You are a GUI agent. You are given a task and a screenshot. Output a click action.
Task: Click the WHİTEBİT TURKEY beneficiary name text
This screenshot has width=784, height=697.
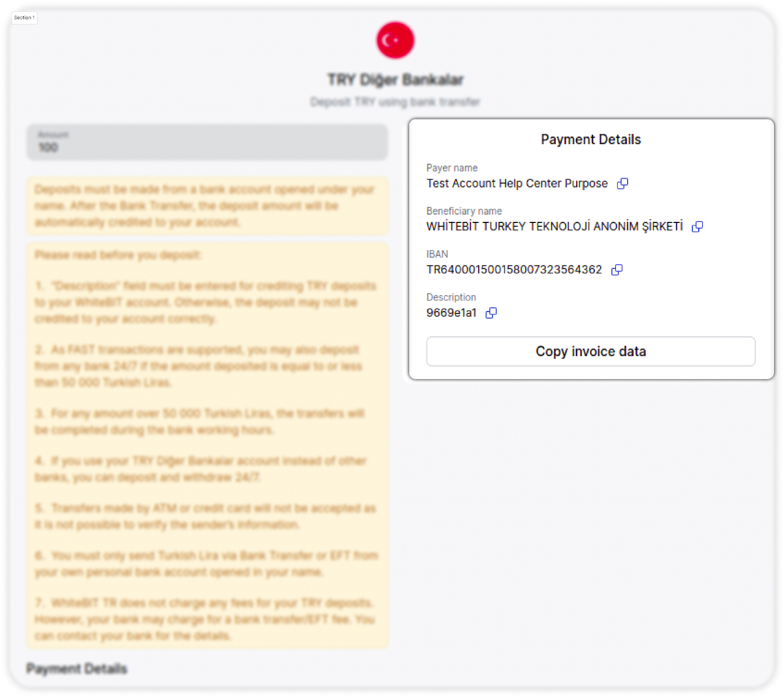tap(554, 227)
